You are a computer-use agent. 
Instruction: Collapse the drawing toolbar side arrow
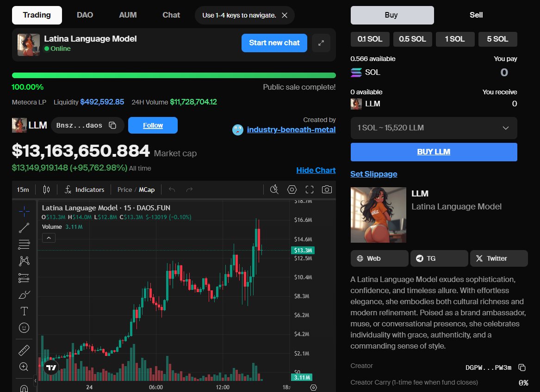35,380
